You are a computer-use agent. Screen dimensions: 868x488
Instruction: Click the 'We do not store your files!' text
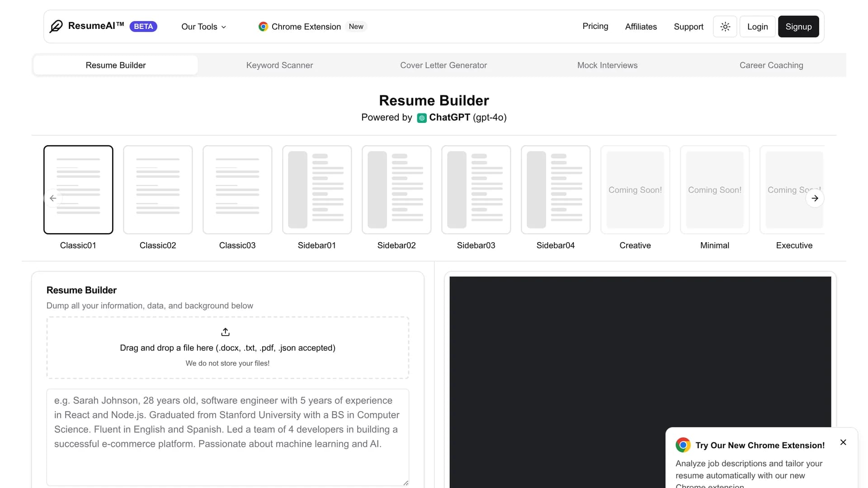coord(227,363)
